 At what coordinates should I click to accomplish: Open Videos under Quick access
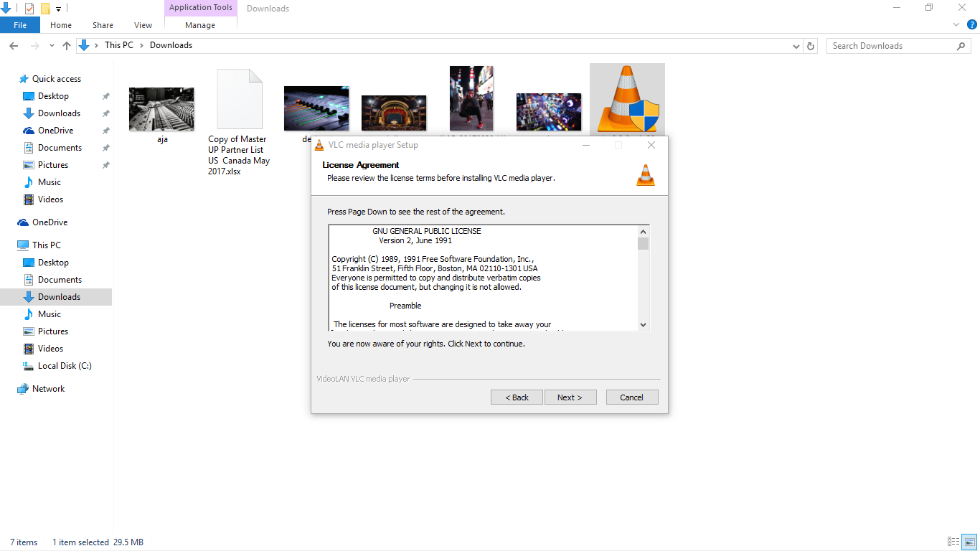[50, 199]
